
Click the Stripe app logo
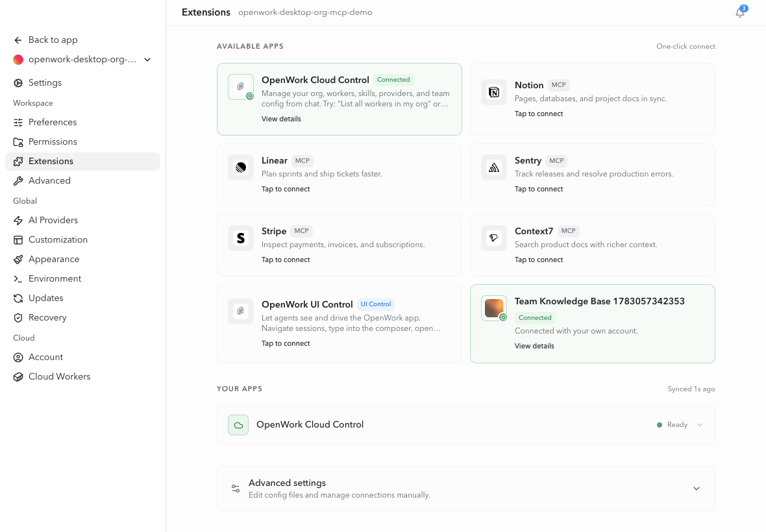click(x=241, y=238)
